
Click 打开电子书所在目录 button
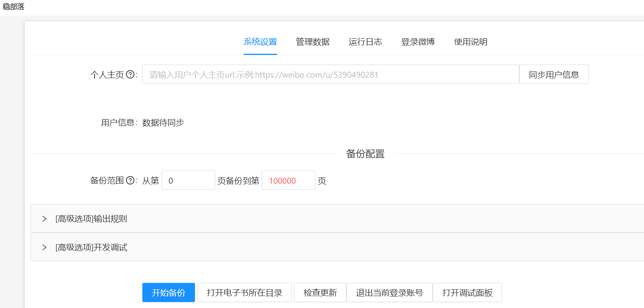point(244,293)
